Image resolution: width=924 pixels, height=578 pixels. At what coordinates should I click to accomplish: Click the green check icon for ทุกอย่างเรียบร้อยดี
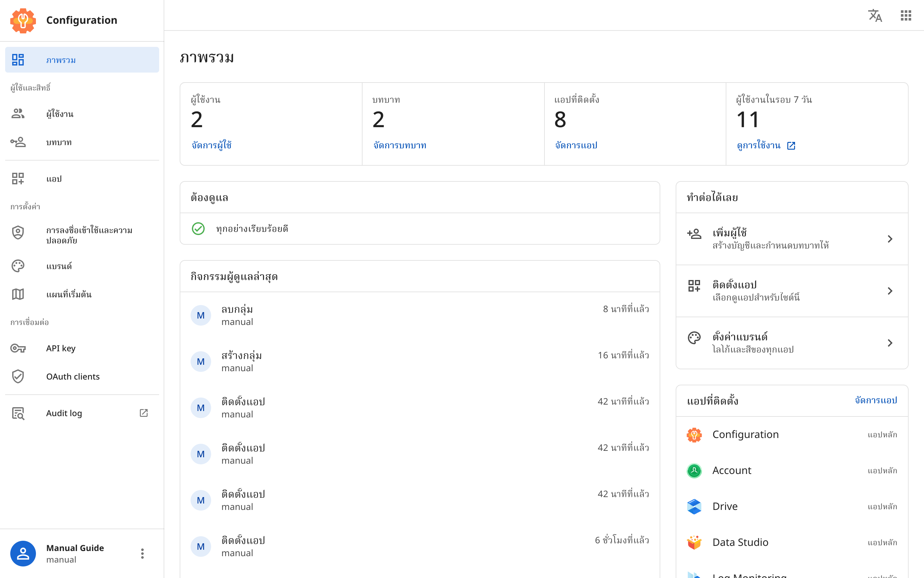tap(198, 229)
